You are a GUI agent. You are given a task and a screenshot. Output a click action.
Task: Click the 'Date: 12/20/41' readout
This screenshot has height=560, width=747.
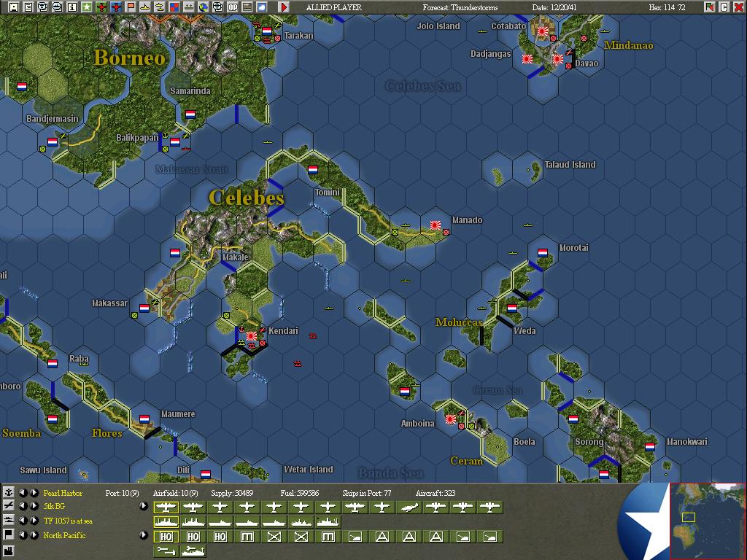554,7
